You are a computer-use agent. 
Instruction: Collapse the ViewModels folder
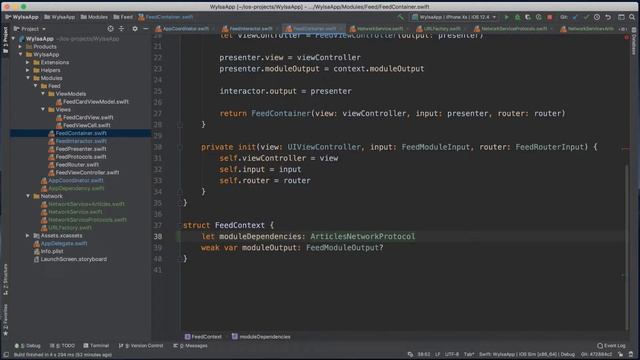[43, 93]
